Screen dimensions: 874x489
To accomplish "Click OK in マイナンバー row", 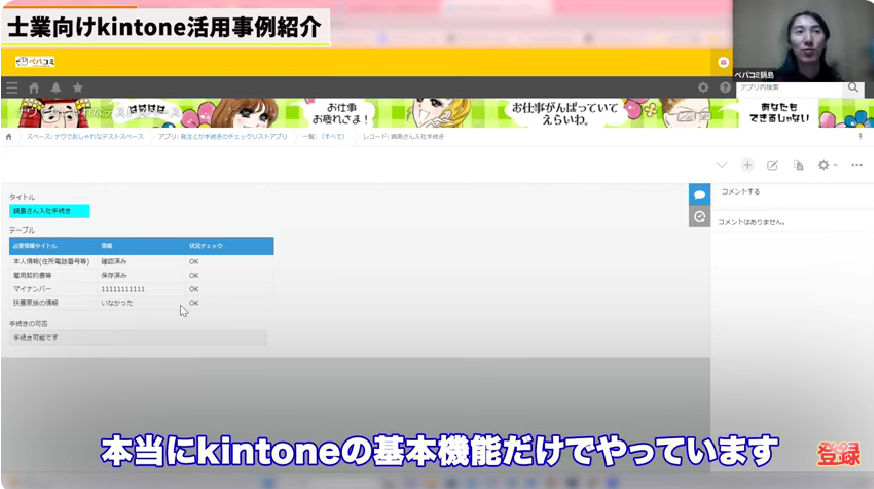I will [193, 289].
